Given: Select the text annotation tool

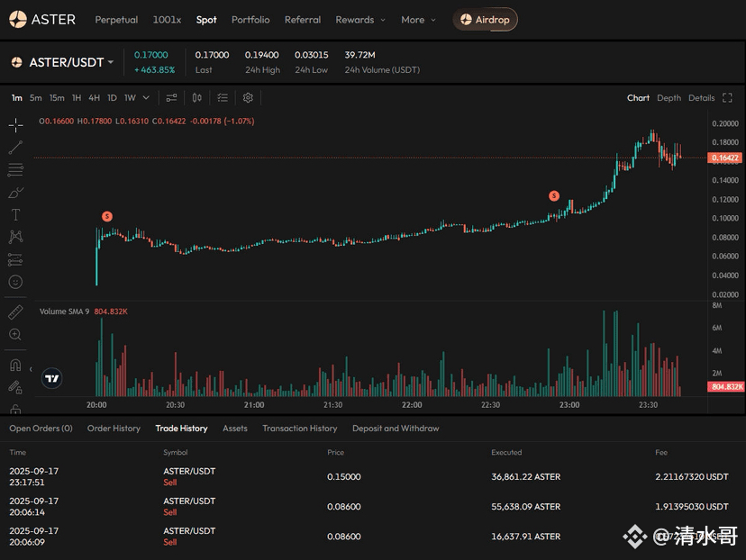Looking at the screenshot, I should pos(15,214).
